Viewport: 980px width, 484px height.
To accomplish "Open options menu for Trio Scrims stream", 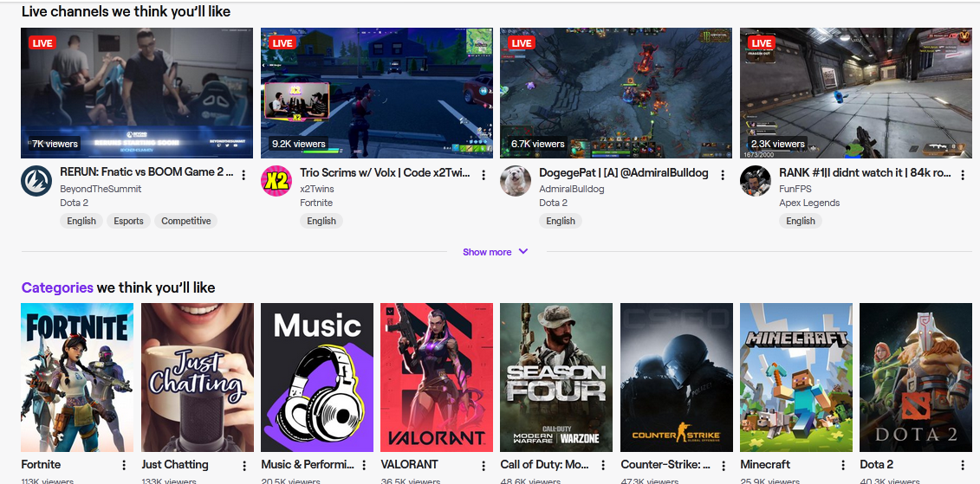I will [x=484, y=175].
